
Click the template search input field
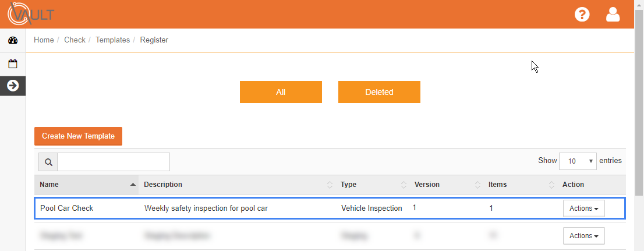tap(114, 162)
